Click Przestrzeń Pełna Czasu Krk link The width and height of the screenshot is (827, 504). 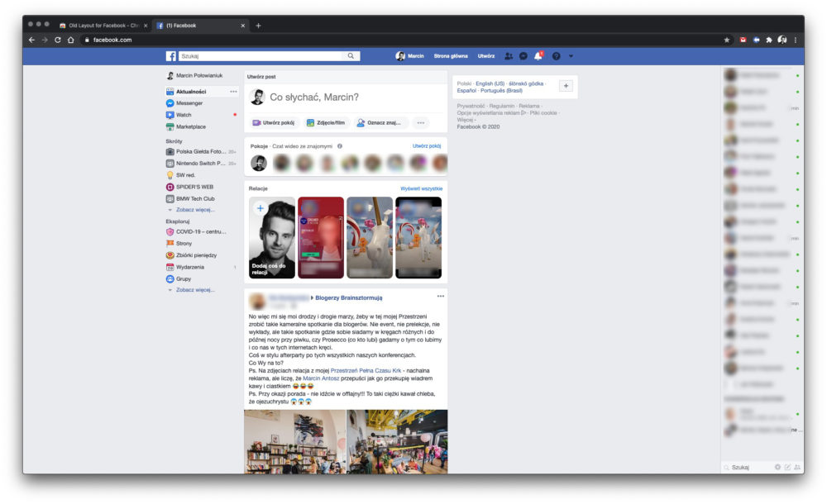click(x=366, y=371)
